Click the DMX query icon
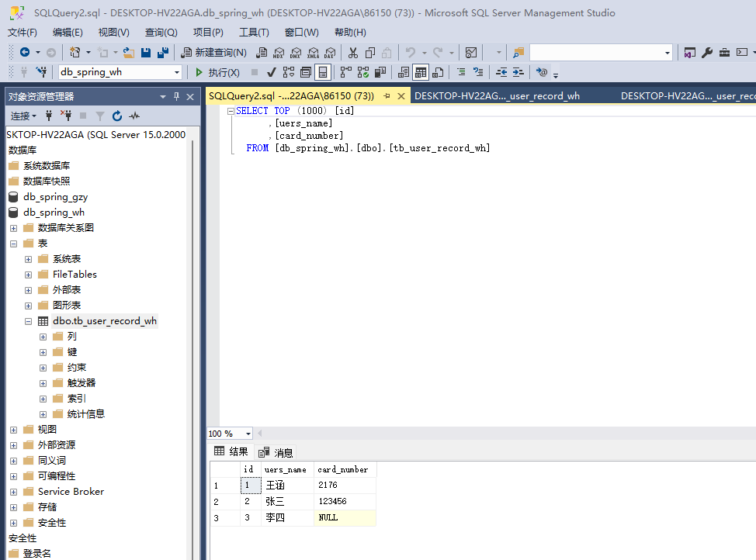The width and height of the screenshot is (756, 560). 296,53
